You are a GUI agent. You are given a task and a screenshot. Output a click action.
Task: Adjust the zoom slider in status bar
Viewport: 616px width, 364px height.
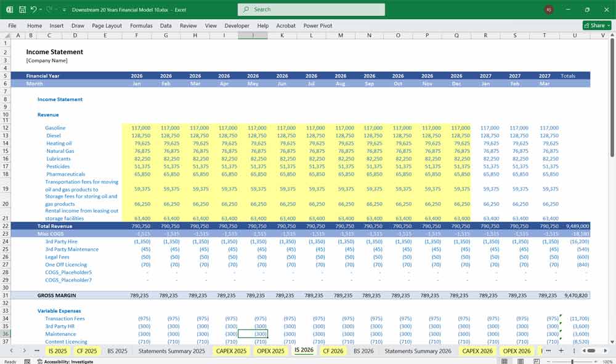[x=573, y=362]
